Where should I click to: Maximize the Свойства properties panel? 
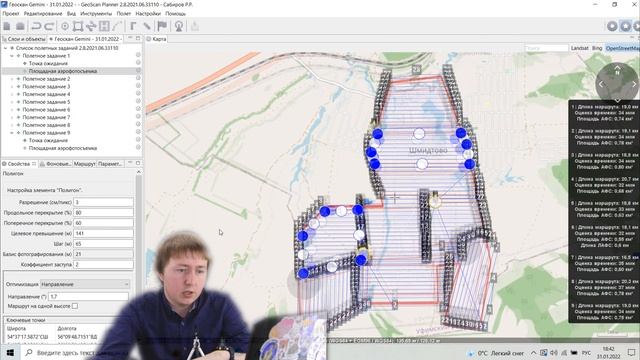(x=138, y=163)
